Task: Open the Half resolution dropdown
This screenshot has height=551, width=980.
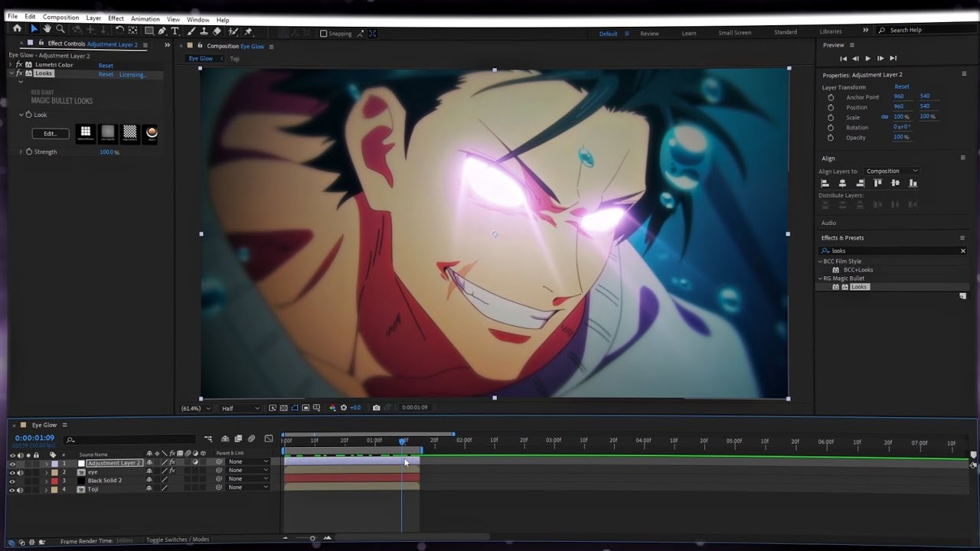Action: coord(240,408)
